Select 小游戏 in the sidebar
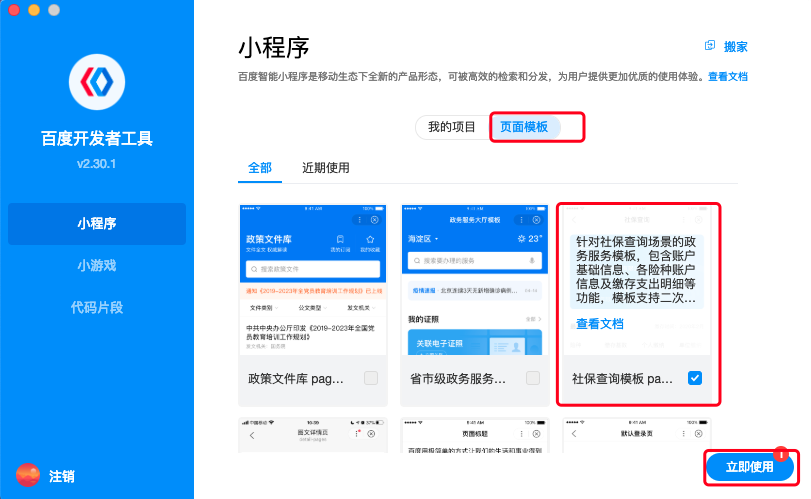Viewport: 811px width, 499px height. pyautogui.click(x=97, y=265)
